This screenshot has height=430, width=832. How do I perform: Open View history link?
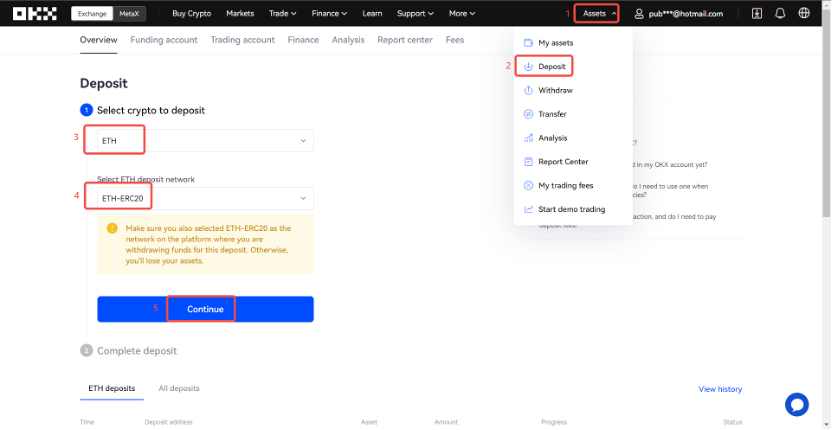coord(720,389)
